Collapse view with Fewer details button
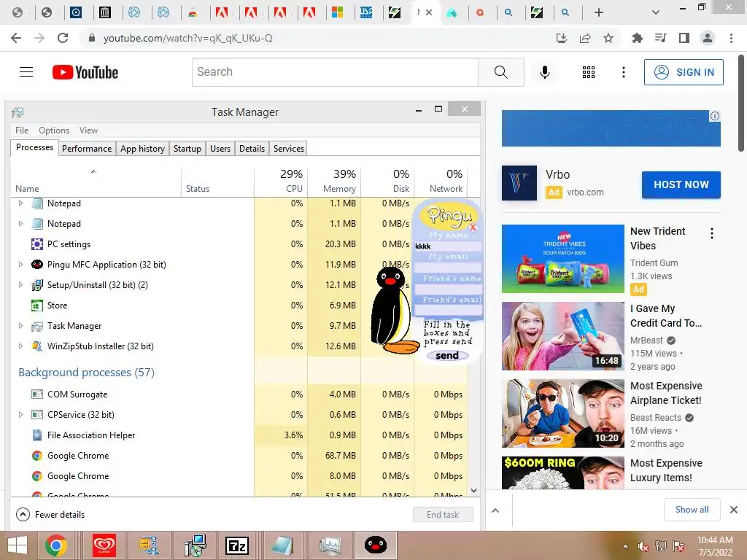This screenshot has height=560, width=747. (50, 514)
